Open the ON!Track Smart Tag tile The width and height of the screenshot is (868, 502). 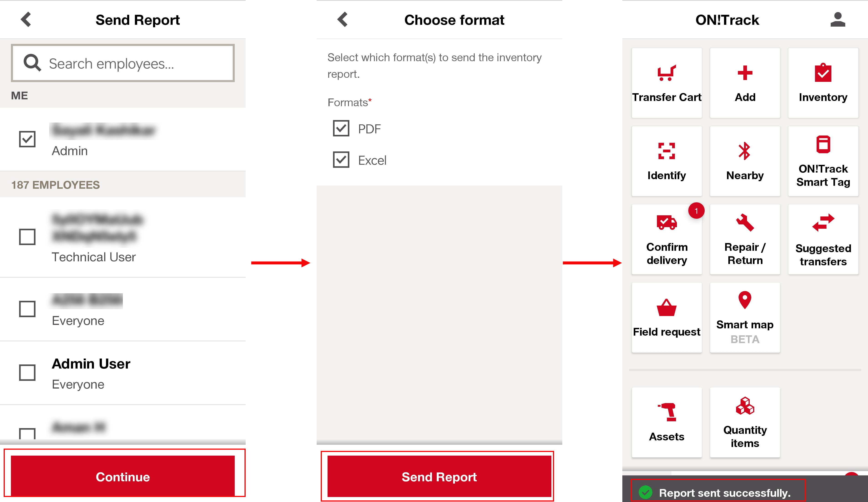[823, 161]
